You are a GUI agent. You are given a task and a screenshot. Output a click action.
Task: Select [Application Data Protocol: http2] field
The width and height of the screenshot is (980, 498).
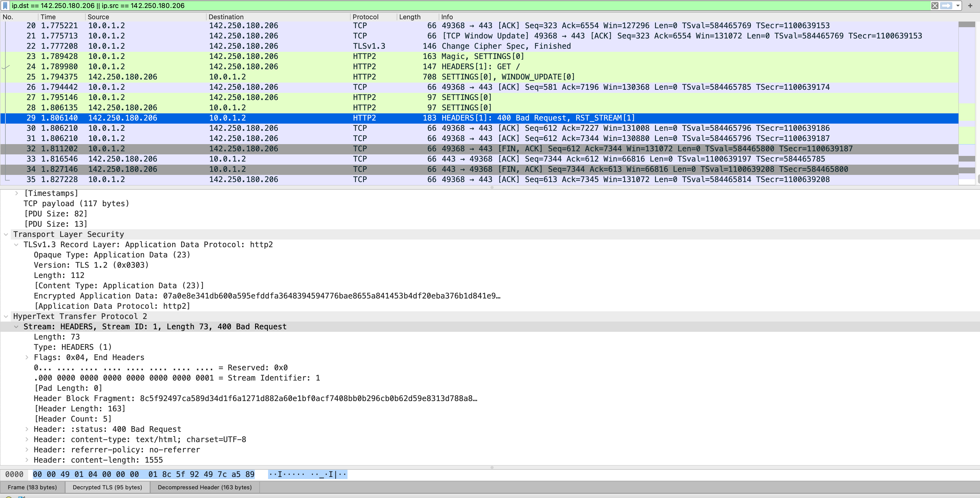tap(112, 306)
